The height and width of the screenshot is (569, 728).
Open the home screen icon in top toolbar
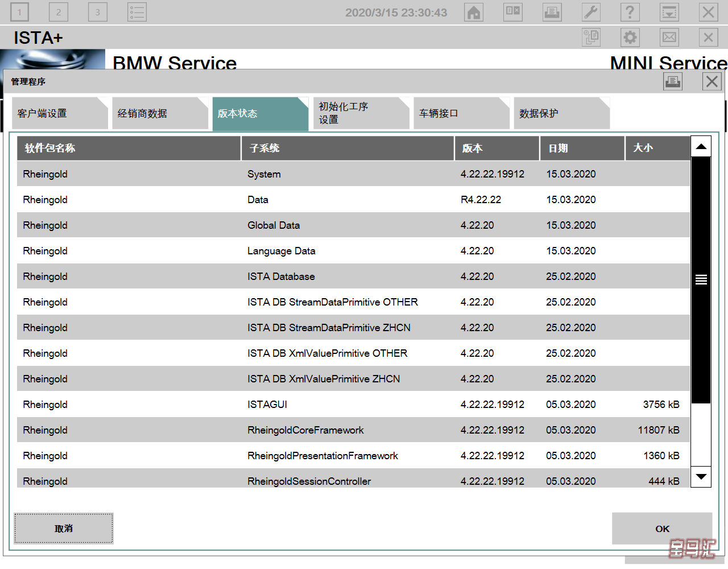pos(474,12)
